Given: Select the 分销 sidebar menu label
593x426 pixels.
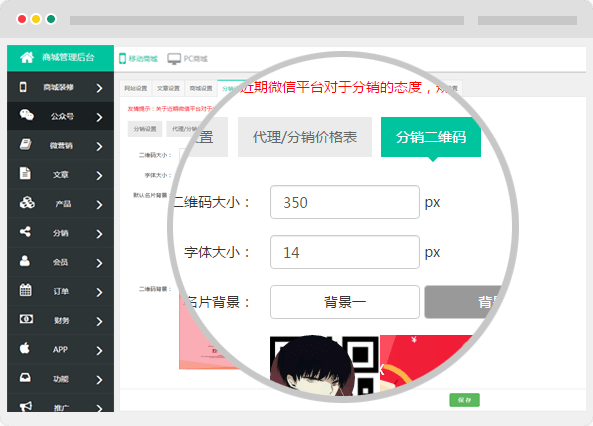Looking at the screenshot, I should (x=61, y=233).
